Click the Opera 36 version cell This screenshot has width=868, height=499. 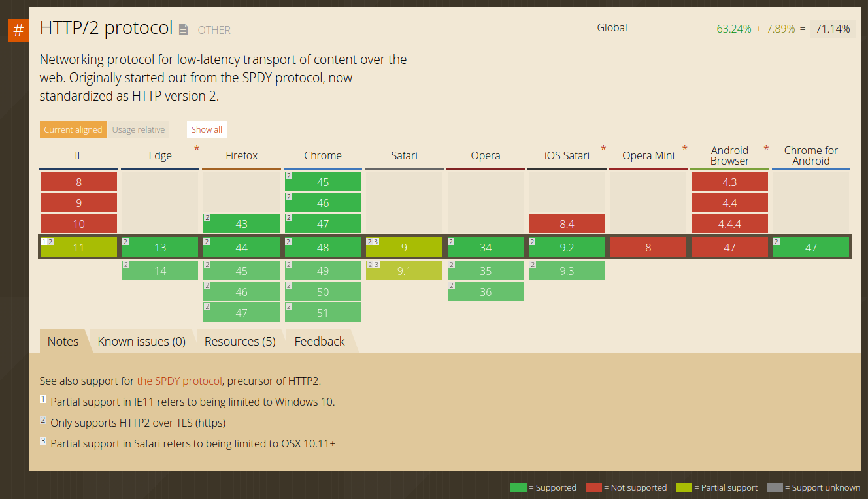[486, 291]
